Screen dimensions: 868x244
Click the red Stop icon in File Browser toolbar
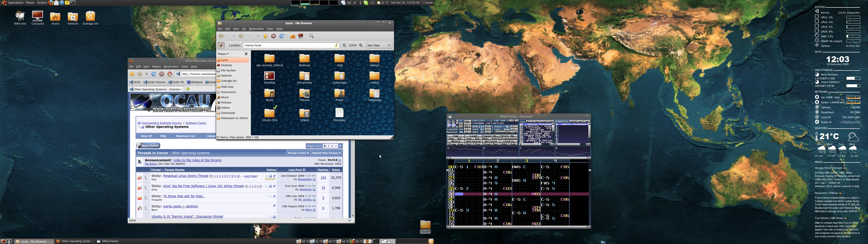tap(274, 36)
